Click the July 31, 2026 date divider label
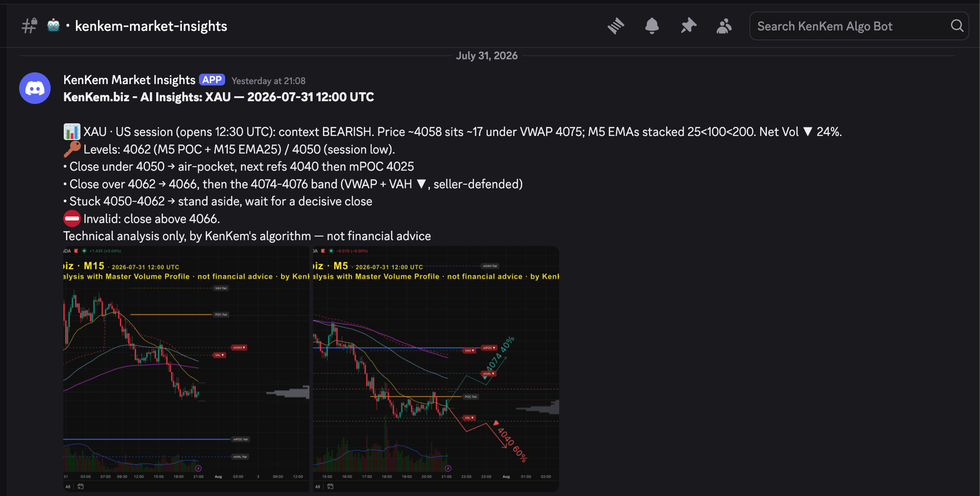 point(487,56)
